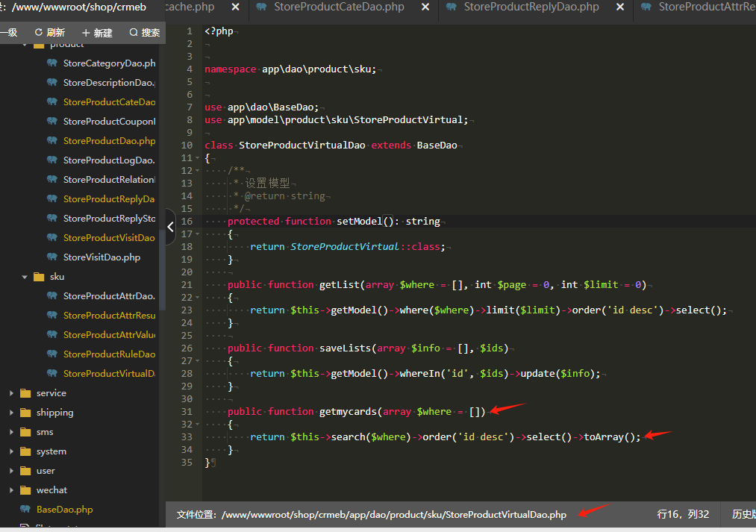The width and height of the screenshot is (756, 532).
Task: Click the PHP icon beside StoreDescriptionDao
Action: tap(52, 82)
